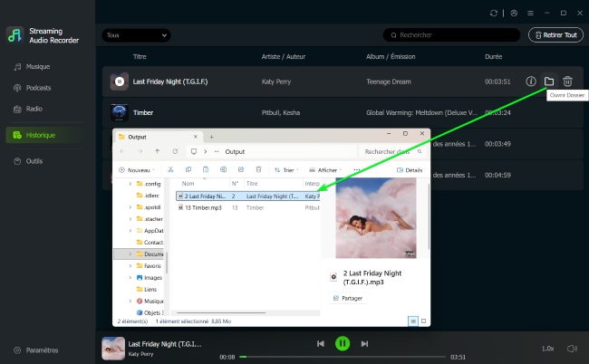The width and height of the screenshot is (589, 364).
Task: Open the hamburger menu icon
Action: pyautogui.click(x=530, y=14)
